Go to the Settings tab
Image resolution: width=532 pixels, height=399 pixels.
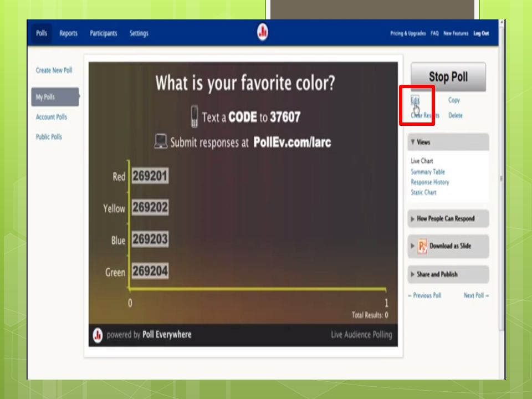(139, 33)
